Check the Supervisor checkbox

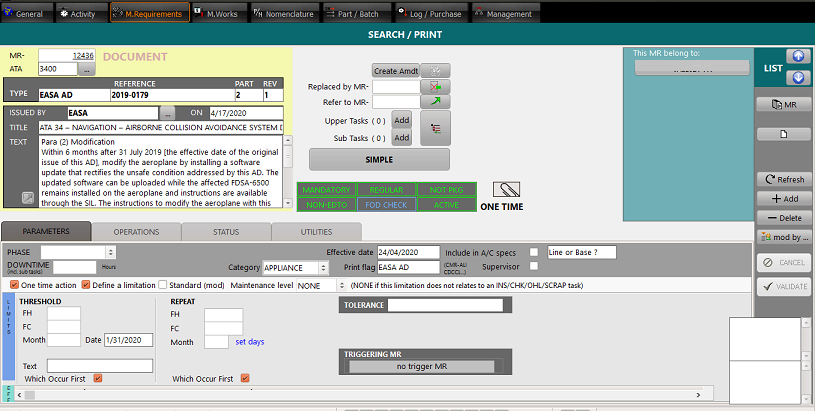pyautogui.click(x=533, y=266)
